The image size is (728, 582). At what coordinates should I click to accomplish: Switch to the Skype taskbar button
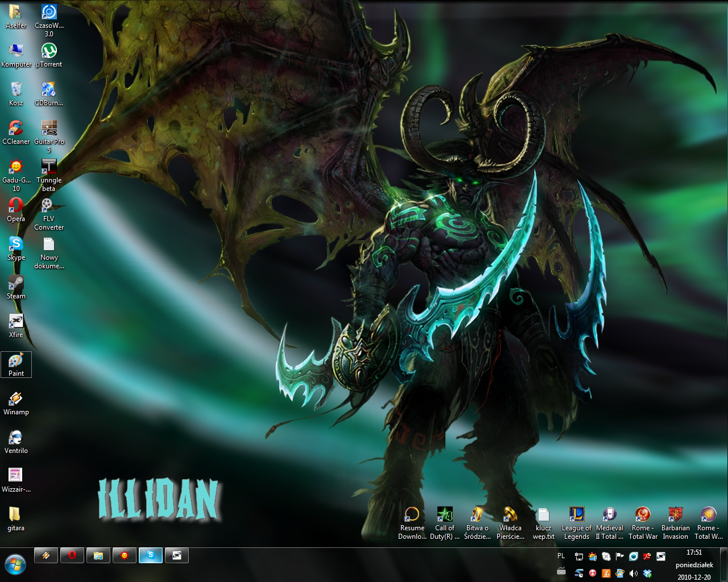[x=151, y=555]
